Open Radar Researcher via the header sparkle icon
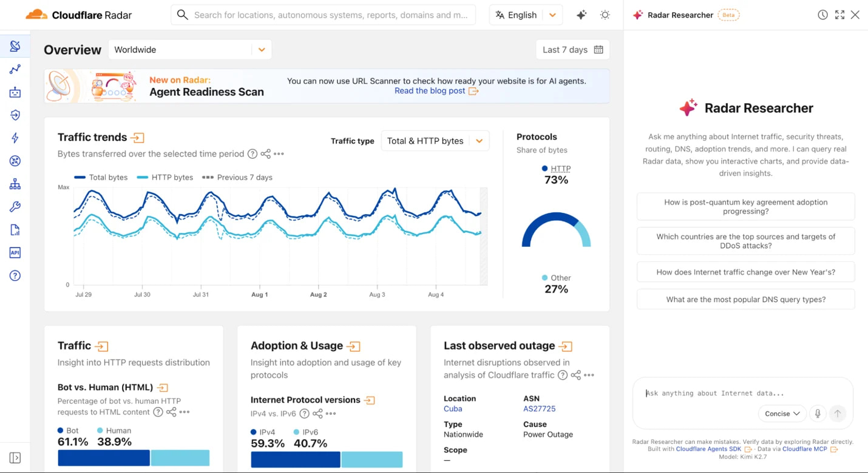868x473 pixels. 581,15
